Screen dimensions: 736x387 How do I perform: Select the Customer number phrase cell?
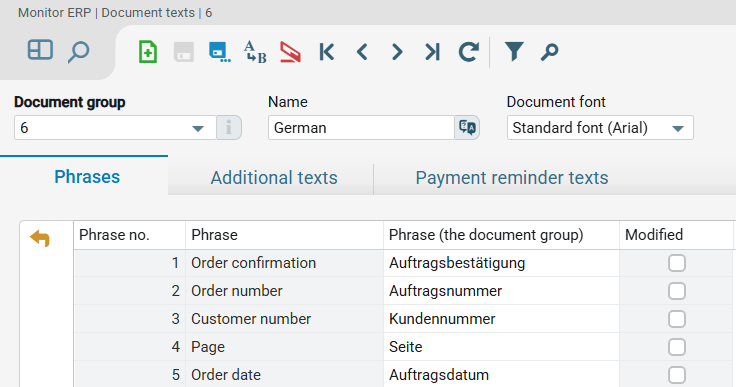[284, 319]
